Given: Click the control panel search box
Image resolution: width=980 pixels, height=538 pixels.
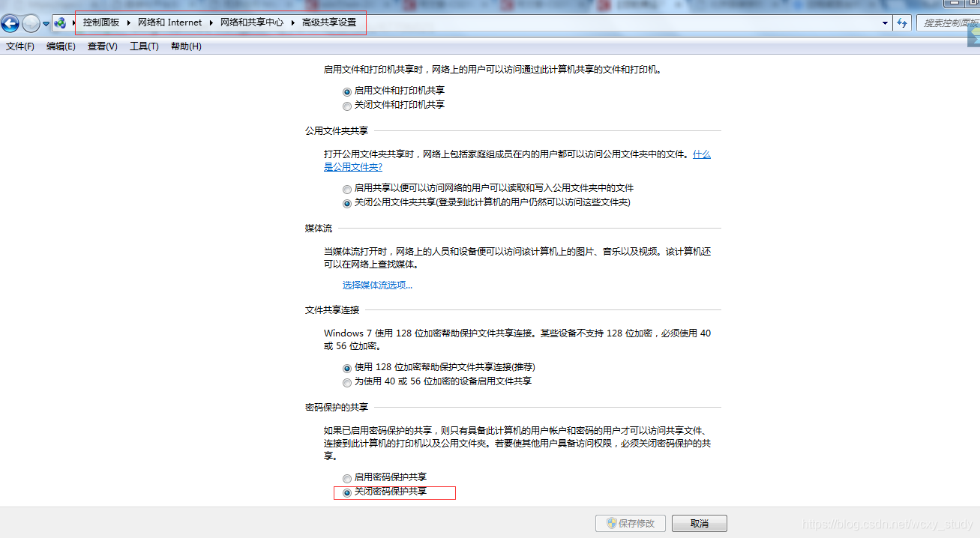Looking at the screenshot, I should point(948,23).
